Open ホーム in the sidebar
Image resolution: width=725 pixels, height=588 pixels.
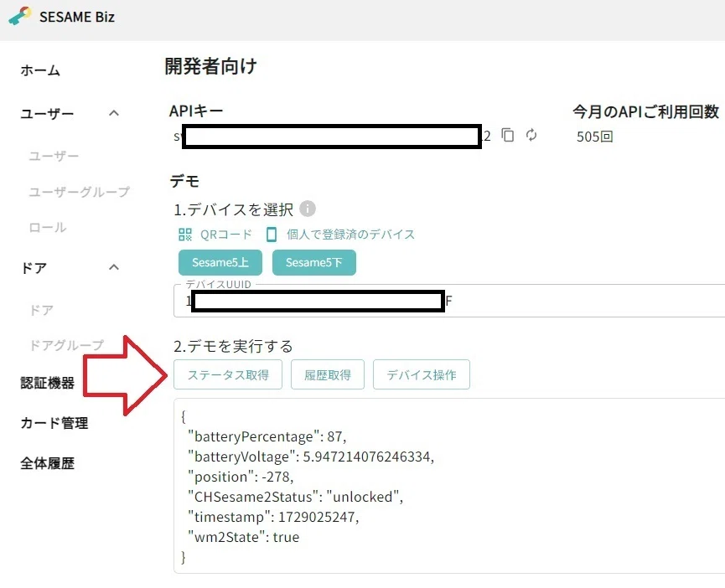40,70
